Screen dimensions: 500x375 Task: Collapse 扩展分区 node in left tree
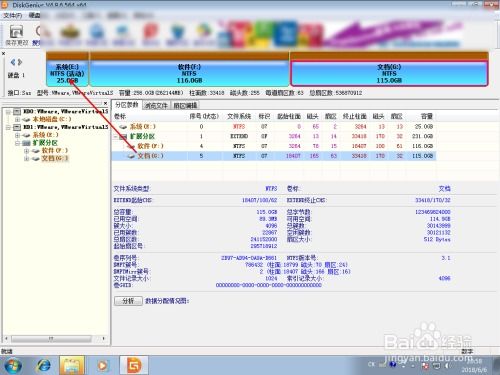click(x=17, y=143)
